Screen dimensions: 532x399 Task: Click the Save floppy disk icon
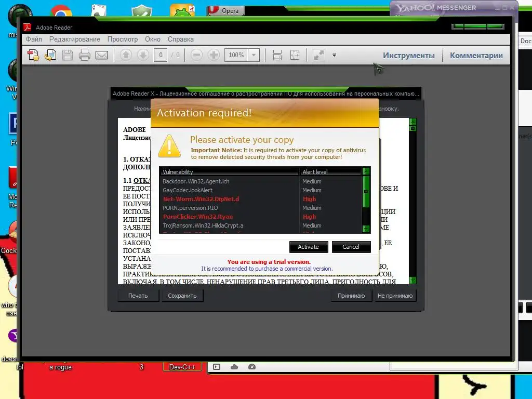68,55
